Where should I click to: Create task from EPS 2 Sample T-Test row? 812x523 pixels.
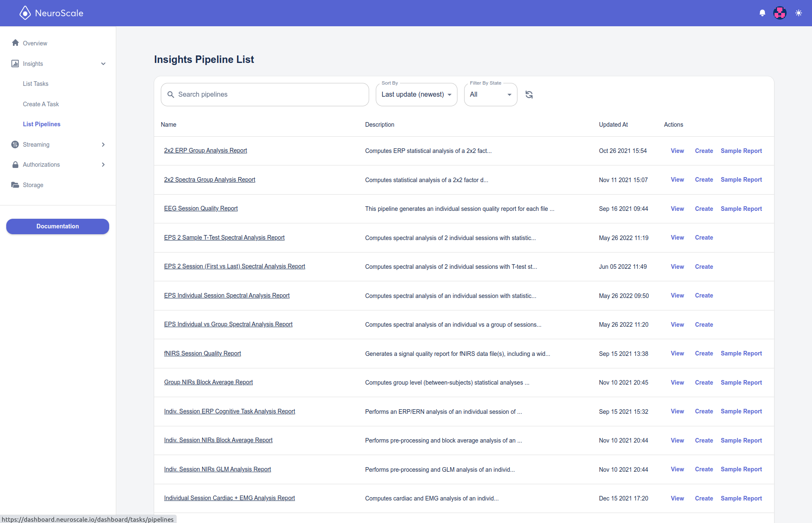click(704, 238)
